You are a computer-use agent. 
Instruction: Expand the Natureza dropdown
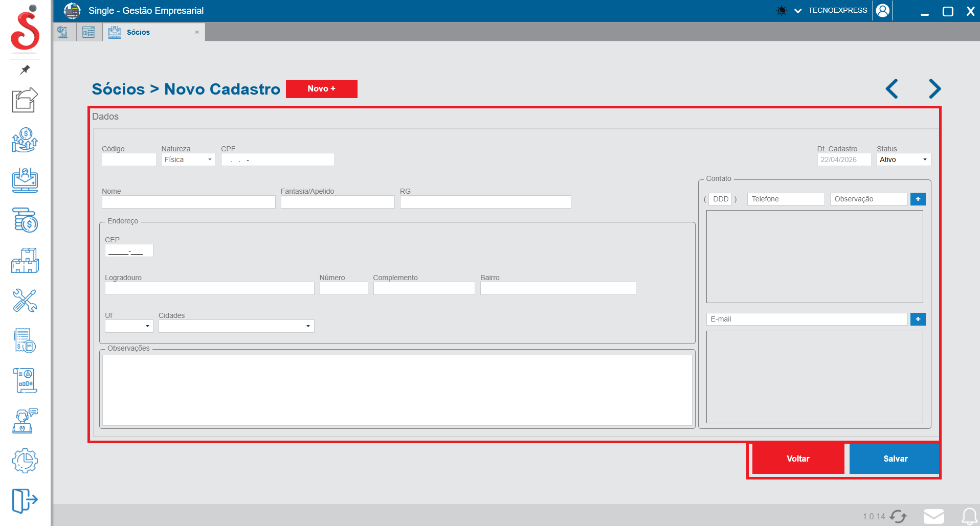pyautogui.click(x=209, y=160)
